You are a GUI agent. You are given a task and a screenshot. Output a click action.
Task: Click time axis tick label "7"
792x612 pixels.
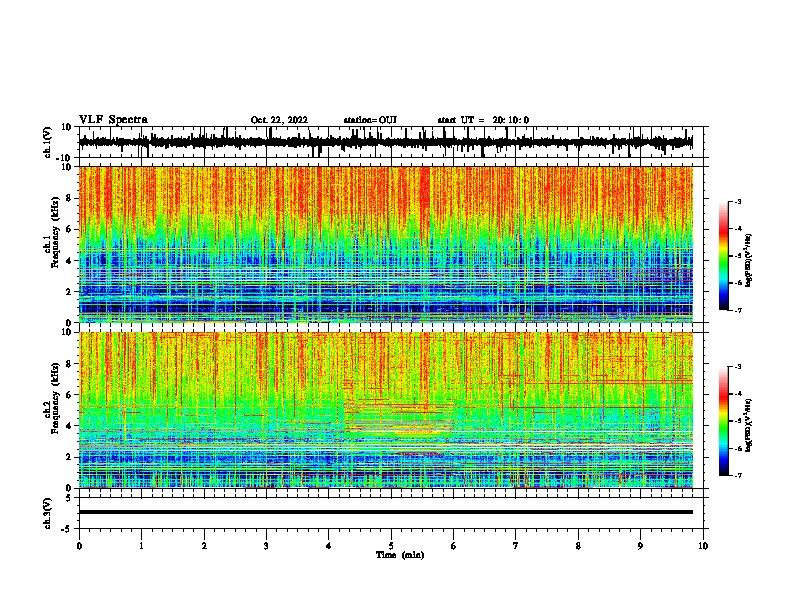[x=516, y=546]
